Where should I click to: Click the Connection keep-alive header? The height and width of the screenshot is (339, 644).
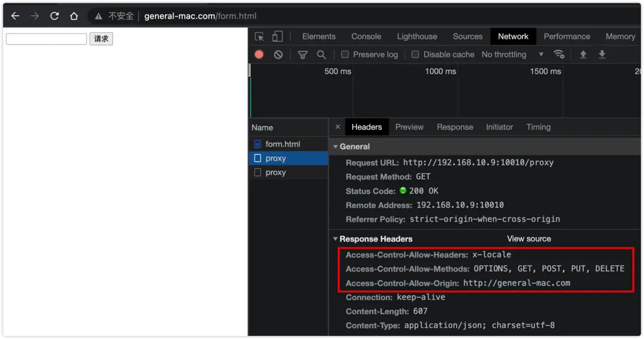pyautogui.click(x=395, y=297)
